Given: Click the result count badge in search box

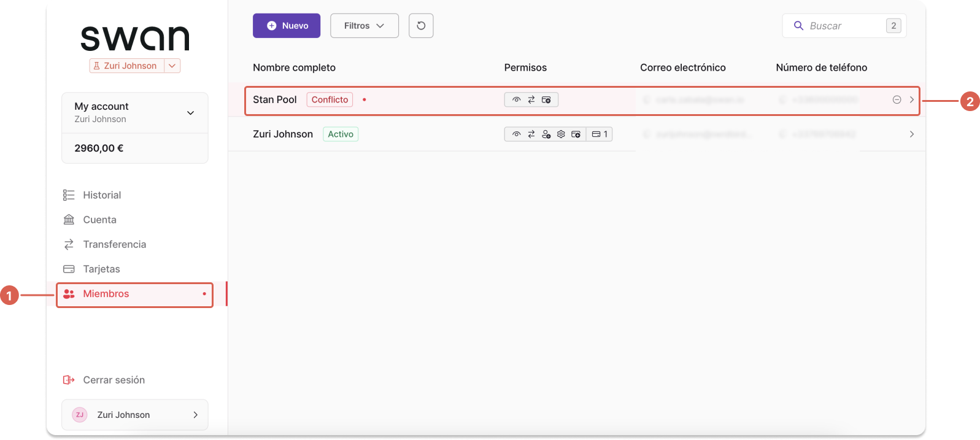Looking at the screenshot, I should pyautogui.click(x=893, y=26).
